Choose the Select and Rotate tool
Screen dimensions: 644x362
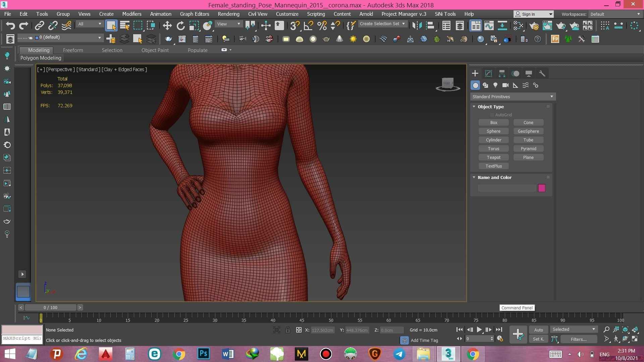(x=181, y=25)
